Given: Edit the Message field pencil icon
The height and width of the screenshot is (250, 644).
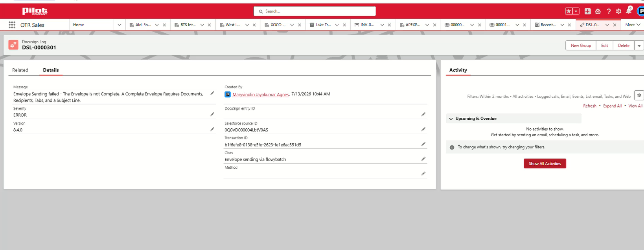Looking at the screenshot, I should (x=212, y=93).
